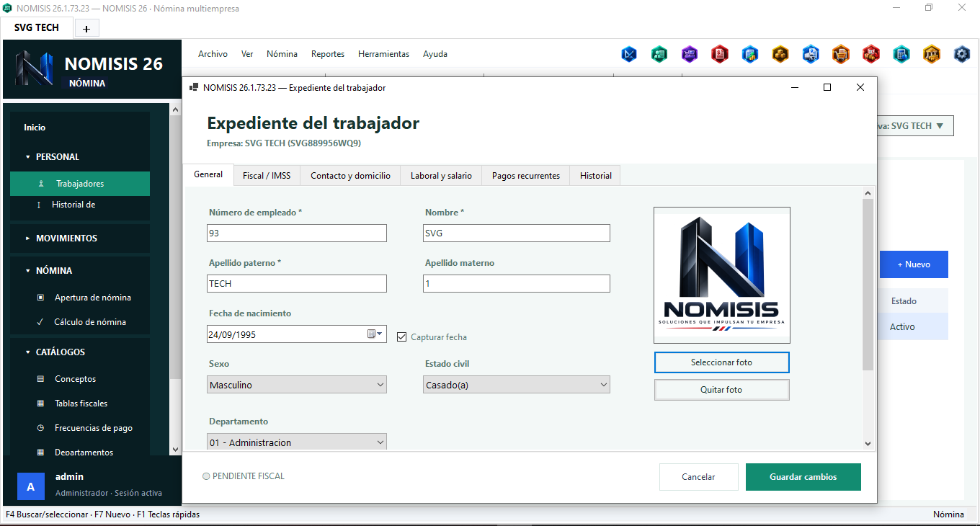Click the employee photo thumbnail
Viewport: 980px width, 526px height.
[722, 275]
